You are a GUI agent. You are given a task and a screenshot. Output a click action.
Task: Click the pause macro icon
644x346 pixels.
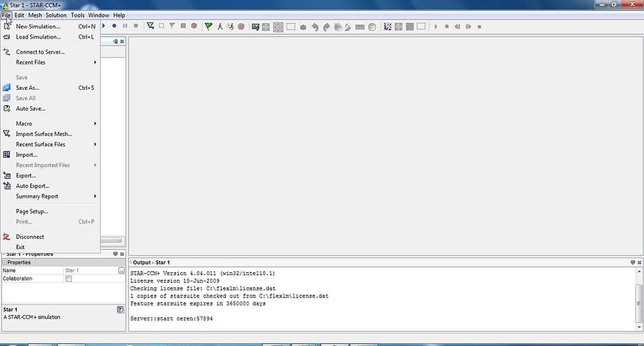126,26
